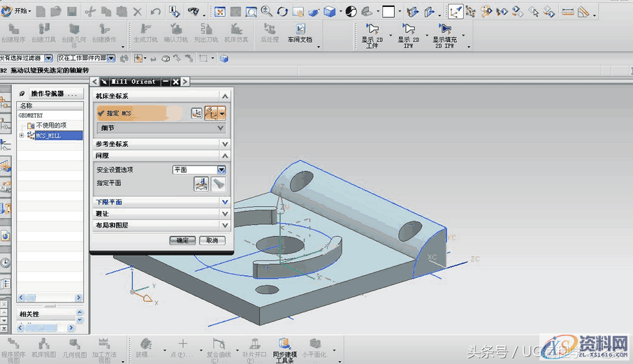This screenshot has height=364, width=633.
Task: Click the 同步建模工具条 icon
Action: coord(284,344)
